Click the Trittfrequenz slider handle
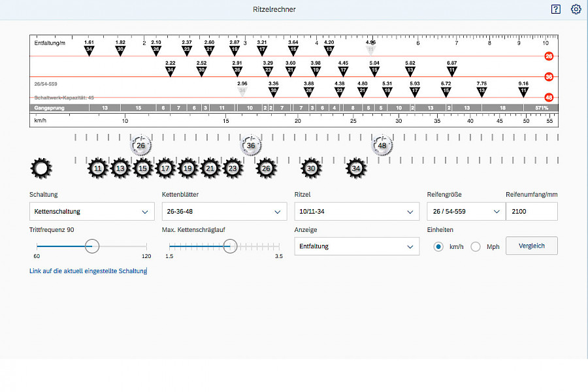Viewport: 588px width, 392px height. point(92,246)
